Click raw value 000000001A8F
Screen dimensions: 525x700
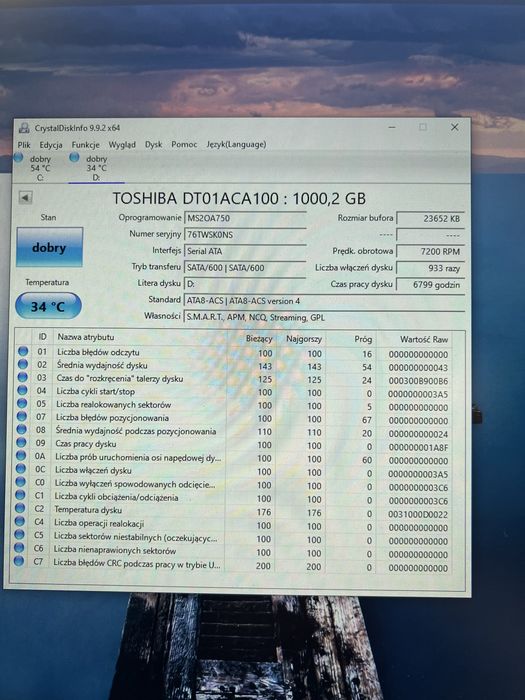[418, 447]
